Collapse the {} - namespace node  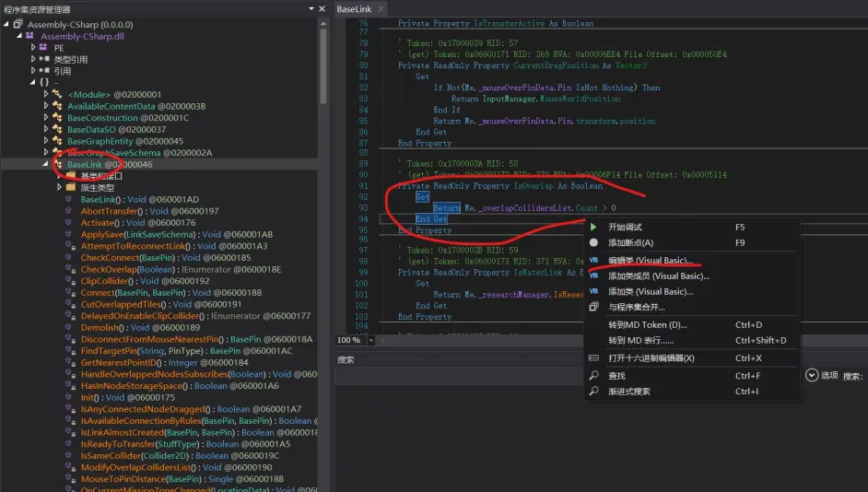point(32,82)
